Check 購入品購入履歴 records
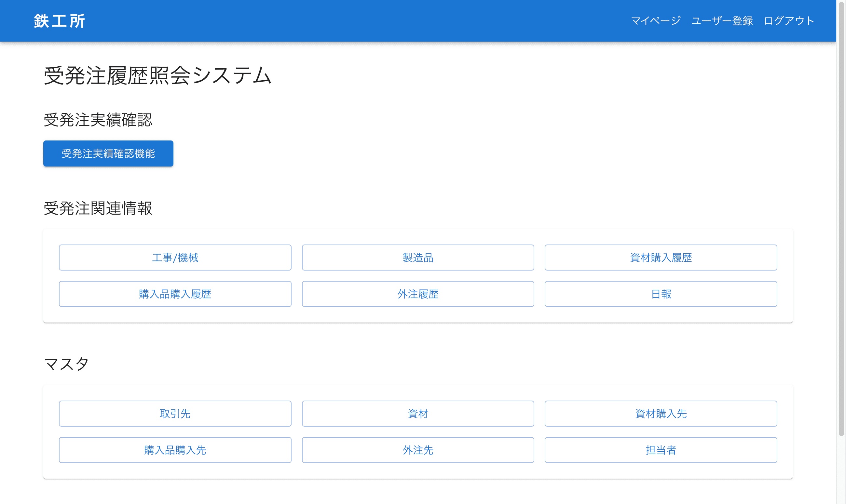The width and height of the screenshot is (846, 504). point(175,294)
